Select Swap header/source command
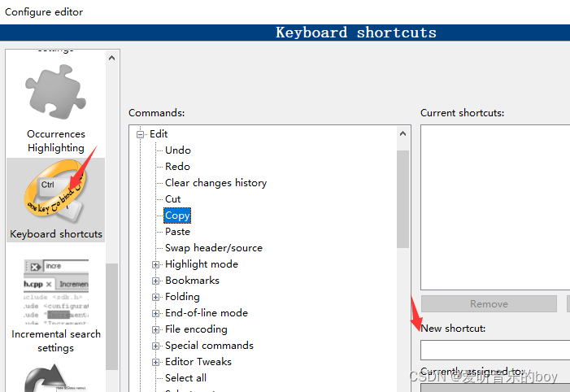570x392 pixels. point(214,248)
